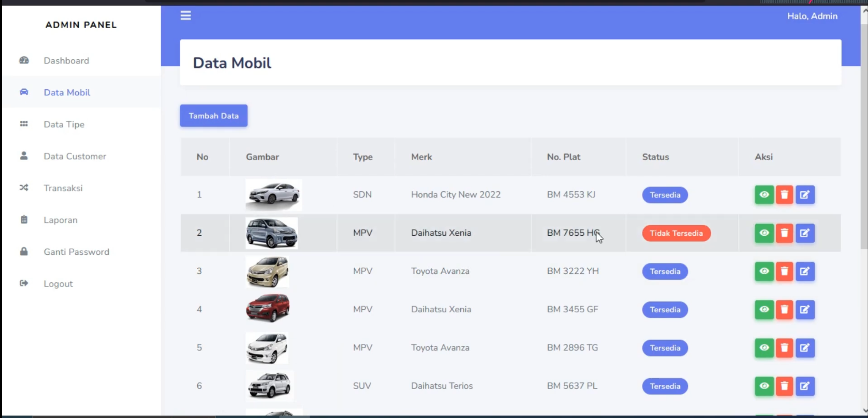868x418 pixels.
Task: View details of car BM 2896 TG
Action: pyautogui.click(x=764, y=348)
